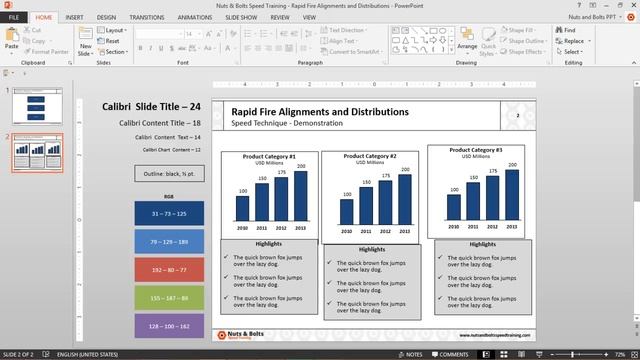Switch to Normal view in status bar
This screenshot has width=640, height=360.
coord(486,354)
